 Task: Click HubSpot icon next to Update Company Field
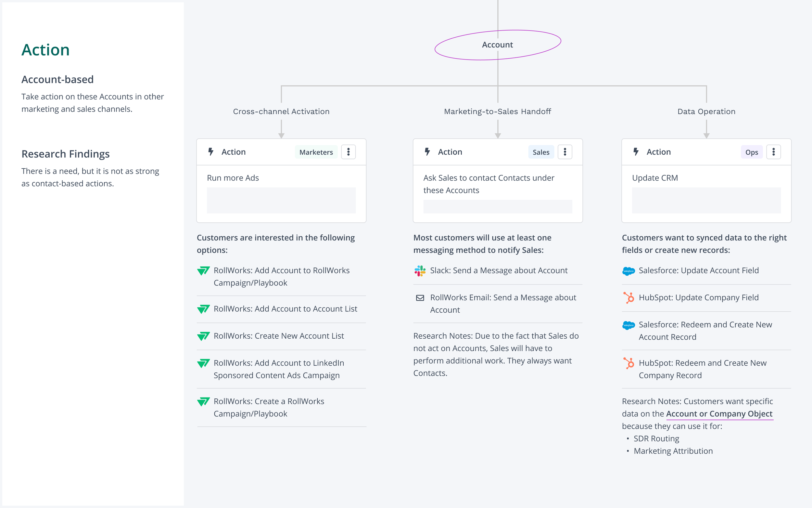629,298
